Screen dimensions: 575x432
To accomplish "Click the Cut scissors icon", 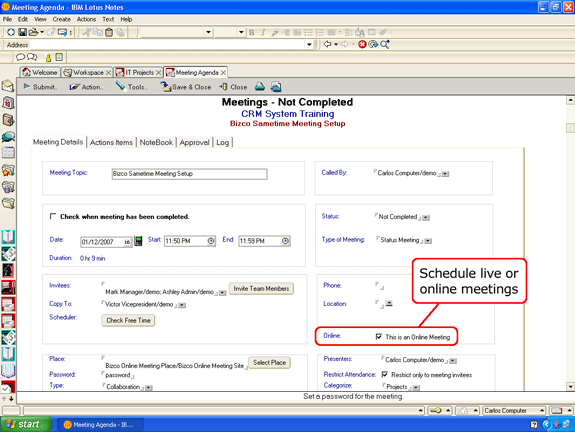I will [x=86, y=32].
